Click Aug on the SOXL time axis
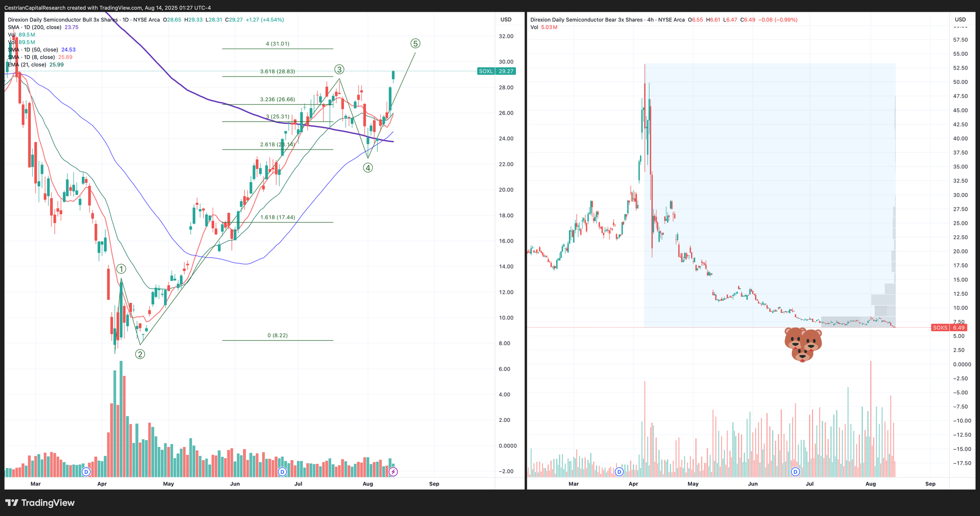The height and width of the screenshot is (516, 980). point(367,484)
